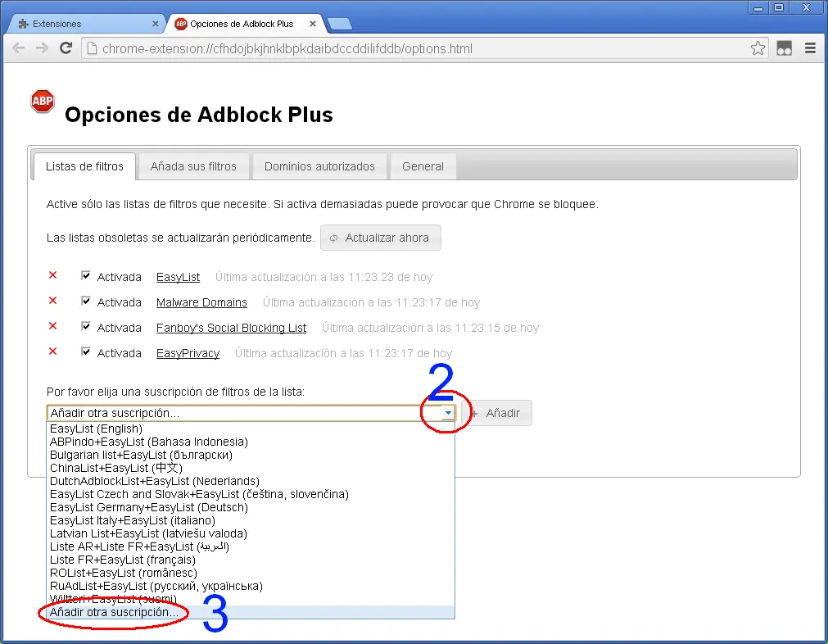Viewport: 828px width, 644px height.
Task: Select EasyList Italy+EasyList (italiano)
Action: 251,520
